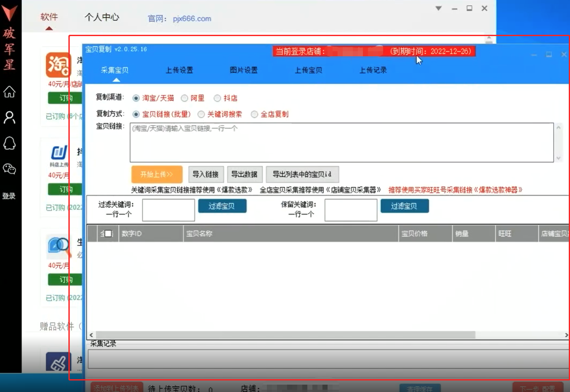Click the 导出数据 button

click(245, 174)
